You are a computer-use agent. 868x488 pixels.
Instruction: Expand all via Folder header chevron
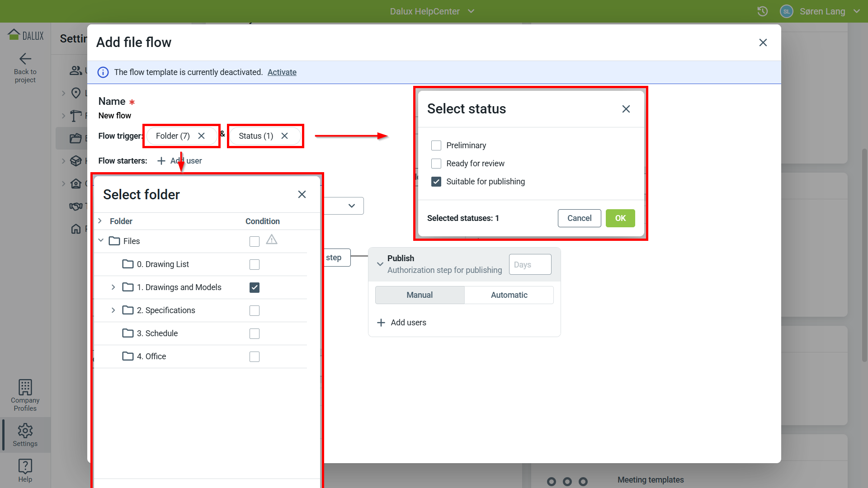[x=100, y=221]
